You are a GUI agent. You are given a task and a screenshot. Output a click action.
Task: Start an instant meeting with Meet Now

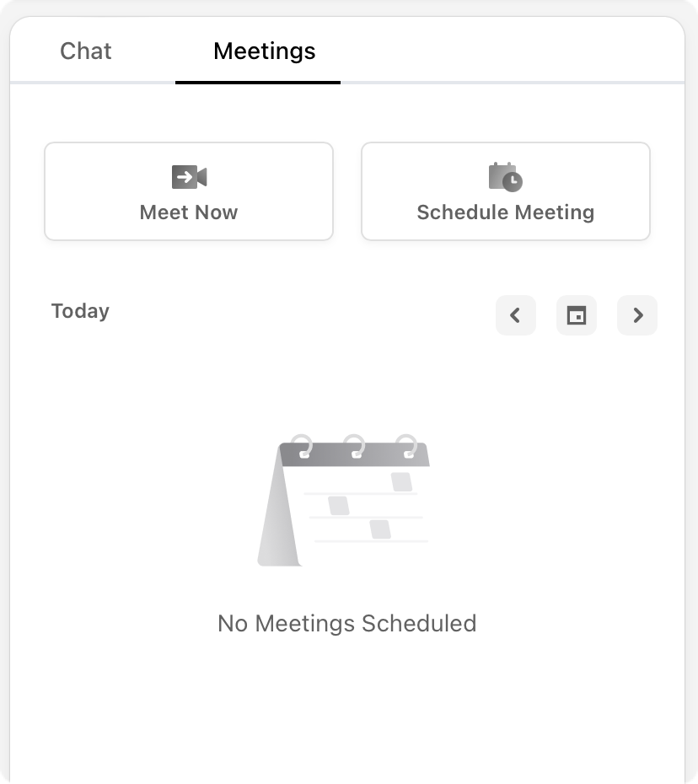pos(189,191)
